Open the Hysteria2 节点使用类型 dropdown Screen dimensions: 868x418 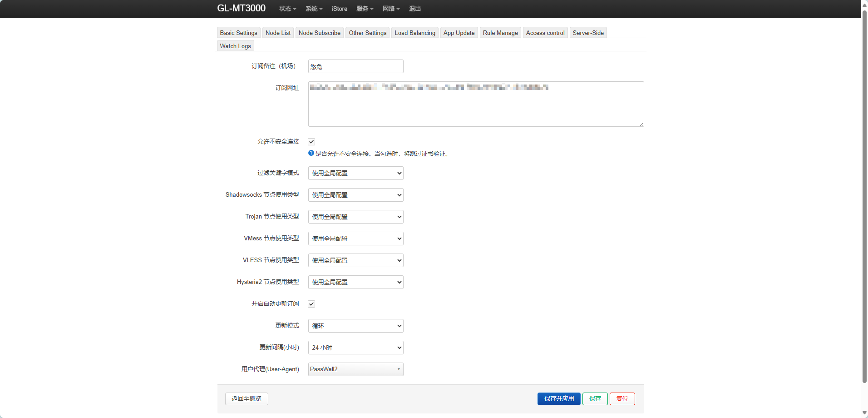[355, 282]
